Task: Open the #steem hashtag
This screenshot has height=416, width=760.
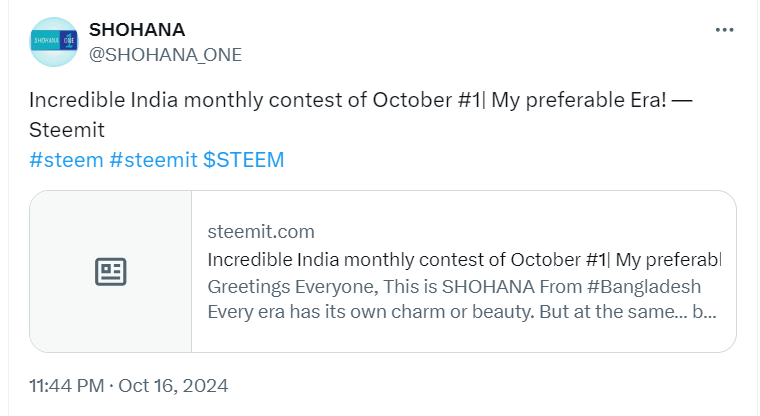Action: coord(66,160)
